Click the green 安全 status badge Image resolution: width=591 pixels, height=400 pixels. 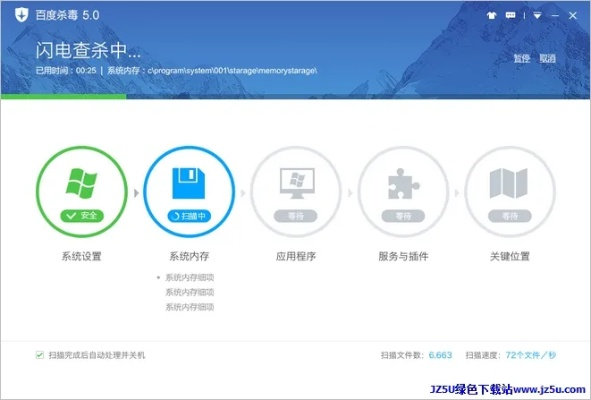coord(82,216)
